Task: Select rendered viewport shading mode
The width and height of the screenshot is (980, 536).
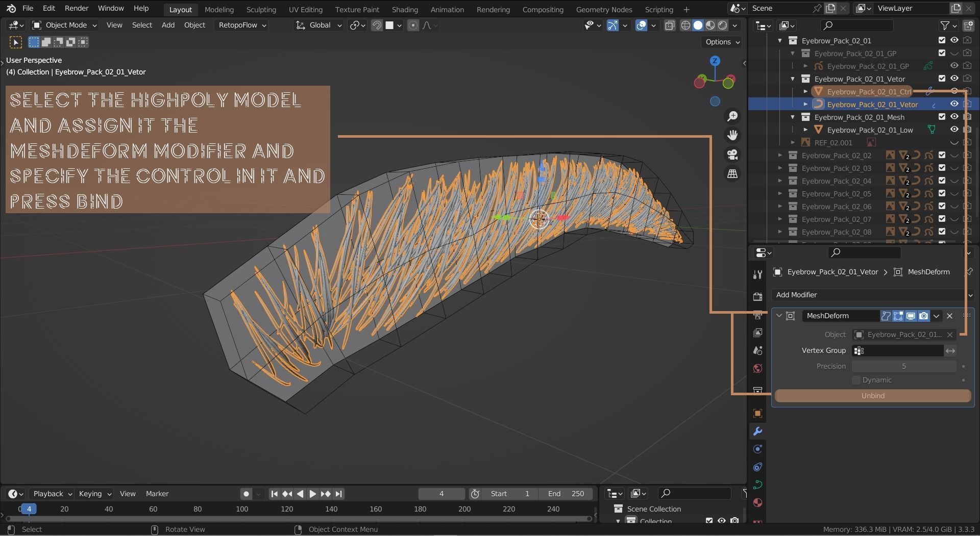Action: point(723,25)
